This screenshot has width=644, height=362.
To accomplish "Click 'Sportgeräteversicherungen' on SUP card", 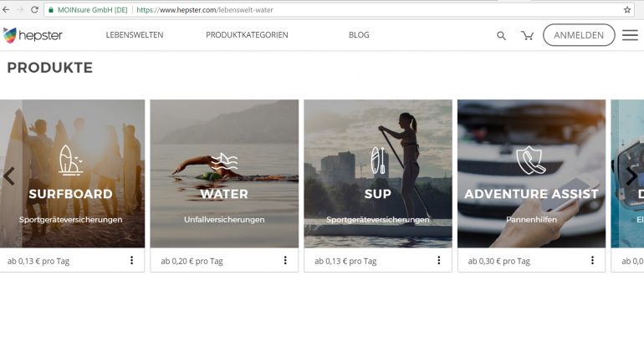I will click(x=378, y=220).
